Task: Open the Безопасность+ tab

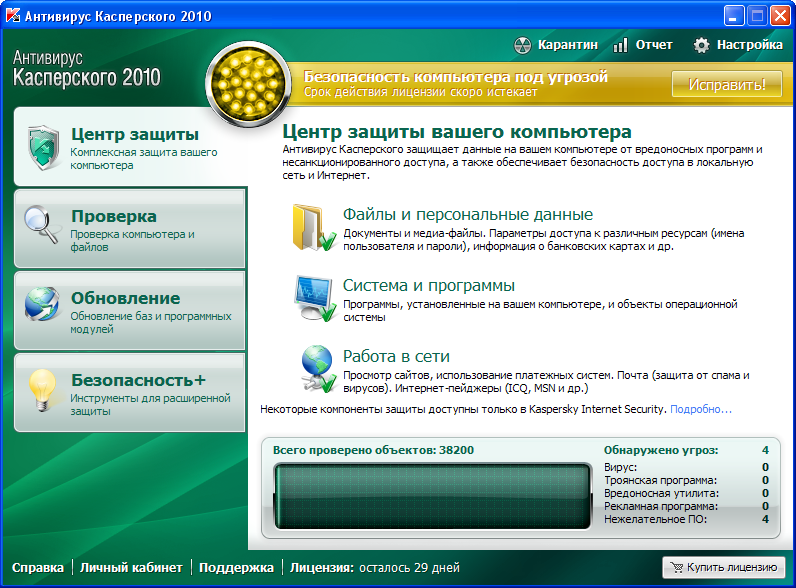Action: (130, 393)
